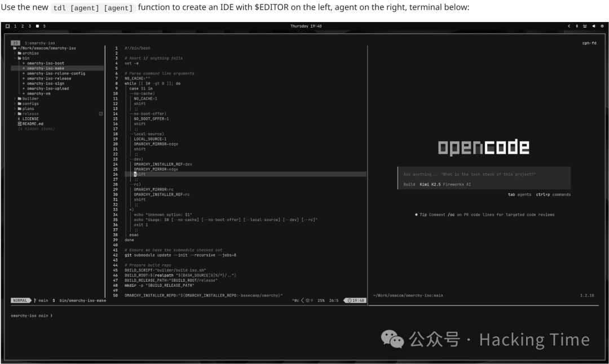Select the Bluetooth icon in the top bar
The image size is (609, 364).
click(577, 26)
